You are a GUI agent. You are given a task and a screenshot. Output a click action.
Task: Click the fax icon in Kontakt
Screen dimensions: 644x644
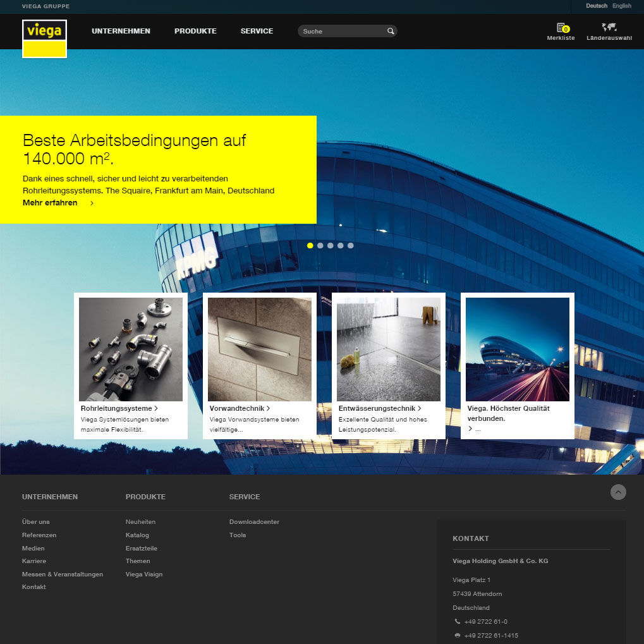tap(457, 635)
